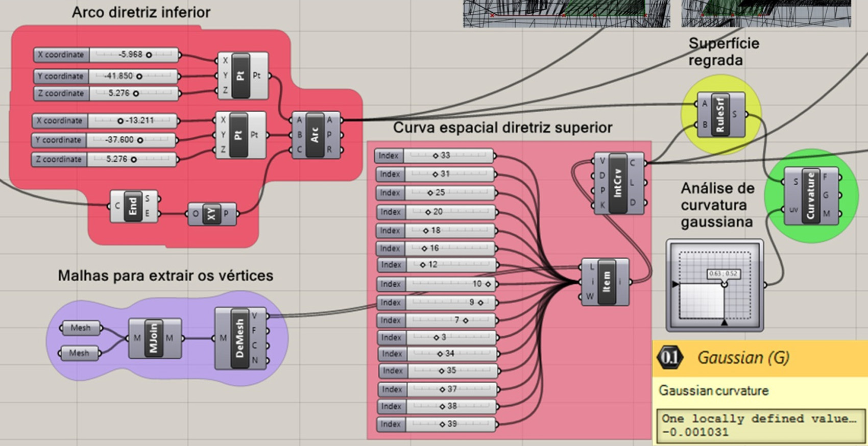
Task: Click the MD slider handle at 0.63 ; 0.52
Action: click(724, 284)
